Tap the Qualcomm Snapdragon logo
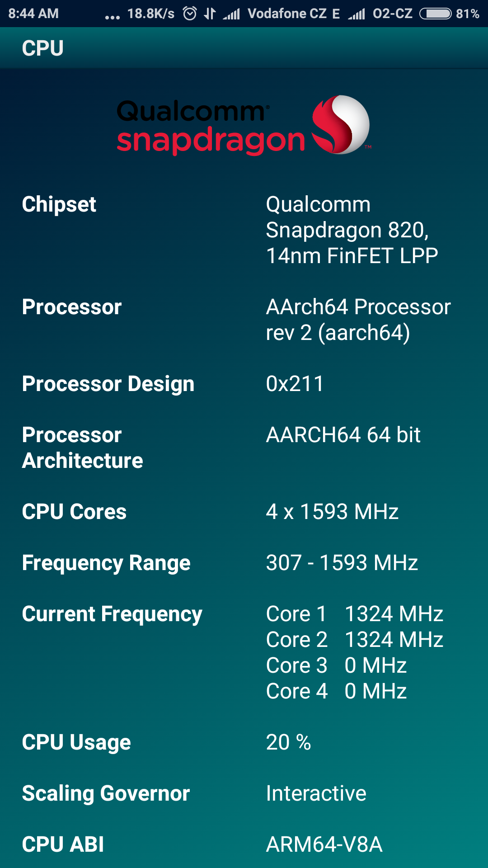 tap(244, 125)
